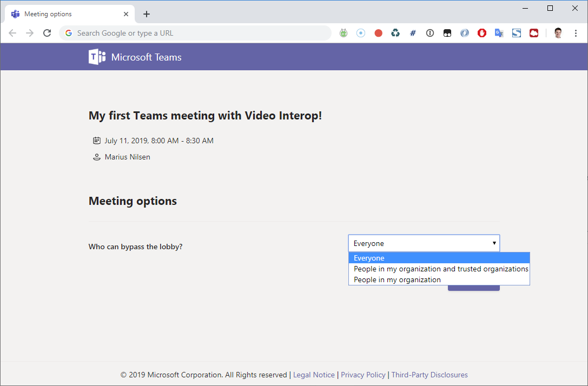Open the red cloud extension

click(534, 33)
